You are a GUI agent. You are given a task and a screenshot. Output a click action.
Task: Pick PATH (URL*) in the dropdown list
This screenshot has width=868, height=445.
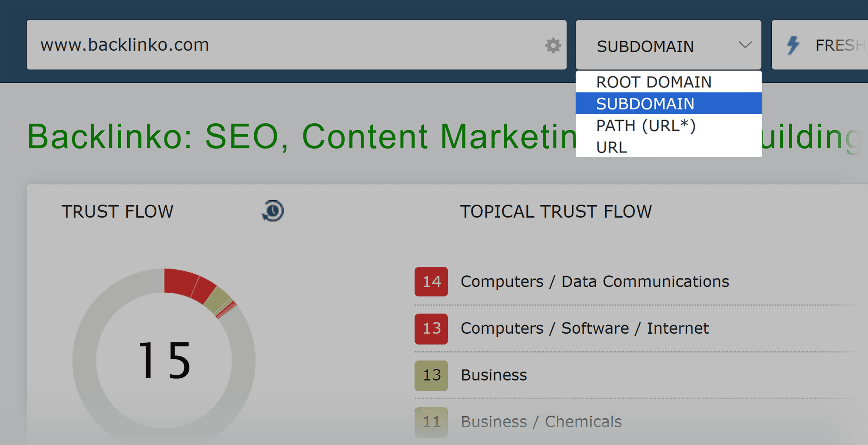click(668, 126)
